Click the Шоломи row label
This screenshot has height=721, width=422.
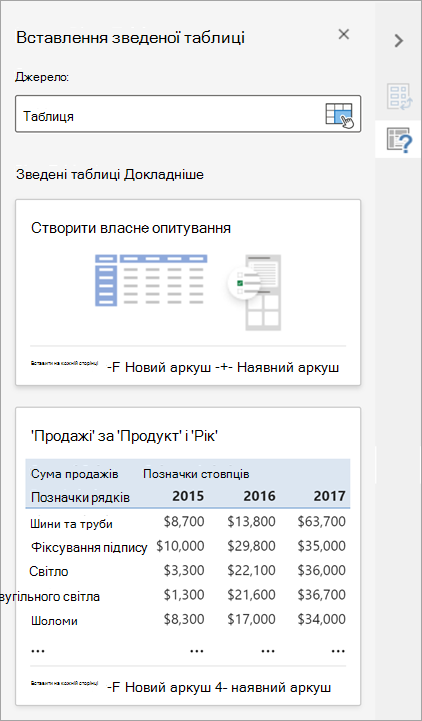click(x=54, y=621)
